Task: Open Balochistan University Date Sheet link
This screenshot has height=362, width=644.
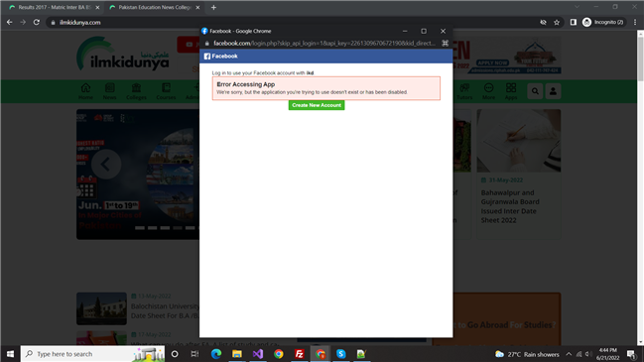Action: tap(165, 311)
